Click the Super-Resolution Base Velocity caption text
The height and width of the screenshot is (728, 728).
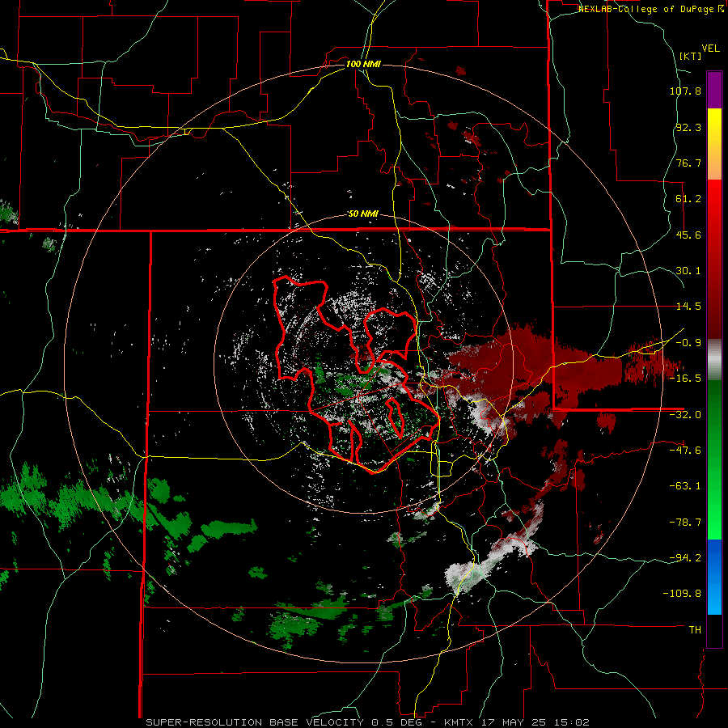255,722
